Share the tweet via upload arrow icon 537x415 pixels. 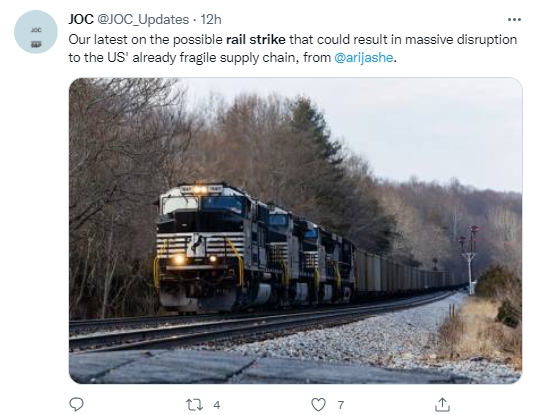pos(442,404)
